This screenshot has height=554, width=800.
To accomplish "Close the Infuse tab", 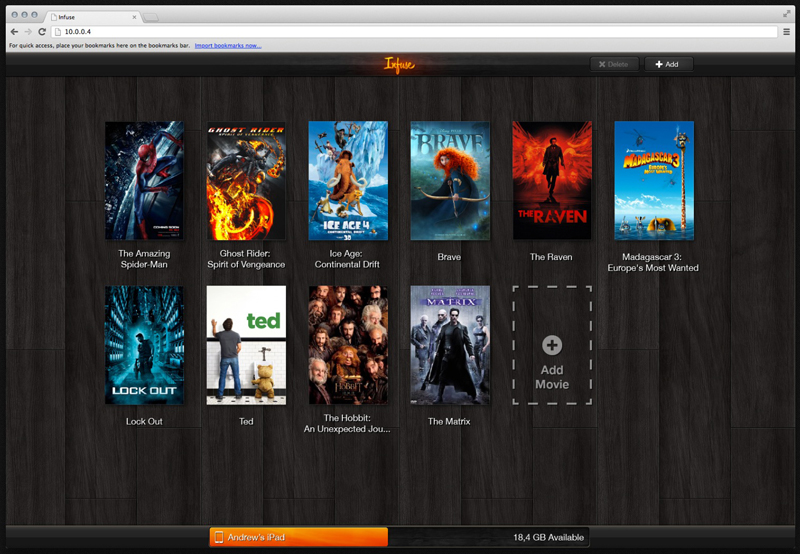I will tap(134, 17).
